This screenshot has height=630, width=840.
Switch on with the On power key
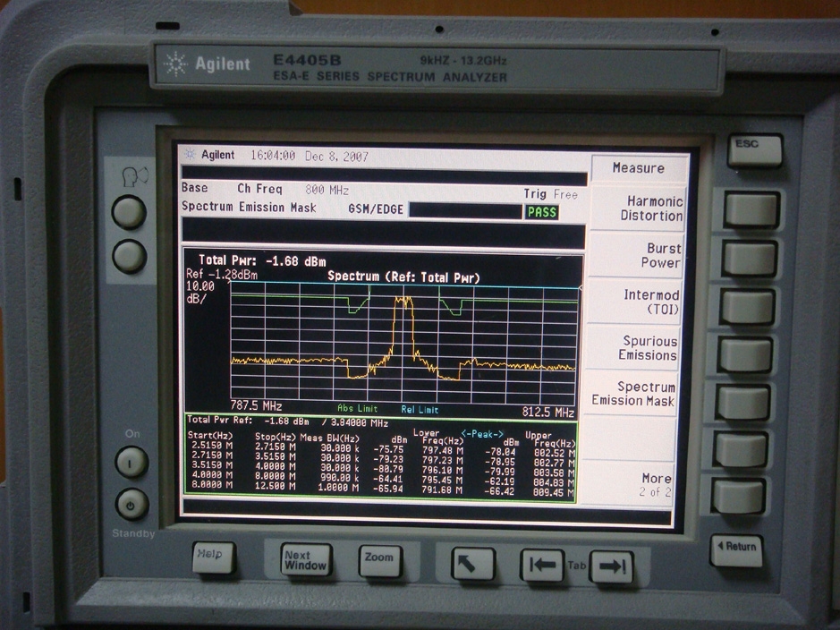coord(132,462)
